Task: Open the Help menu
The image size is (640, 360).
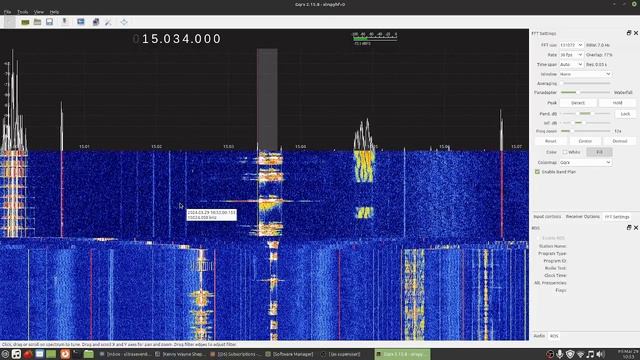Action: tap(54, 12)
